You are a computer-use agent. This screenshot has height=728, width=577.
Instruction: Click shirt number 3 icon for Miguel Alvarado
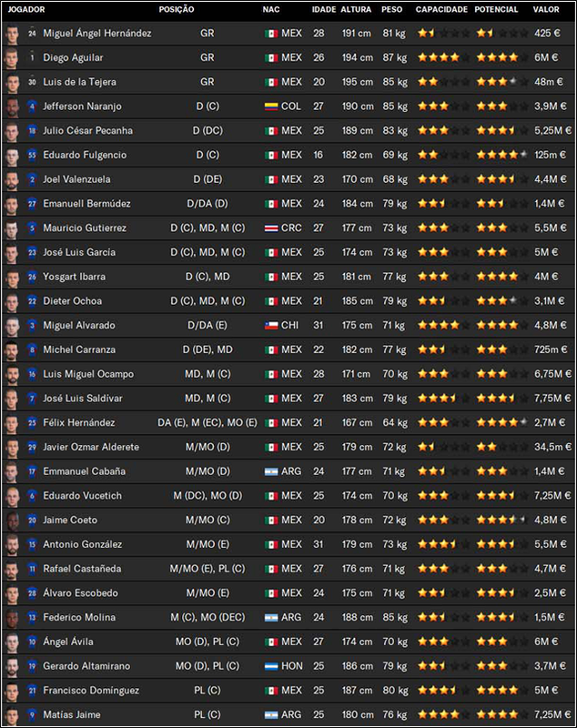click(x=32, y=325)
